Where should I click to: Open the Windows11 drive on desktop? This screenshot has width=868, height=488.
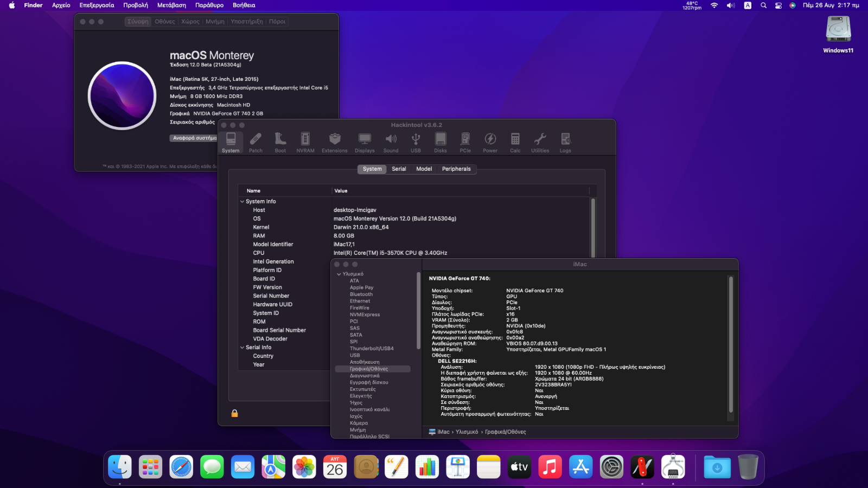point(838,34)
